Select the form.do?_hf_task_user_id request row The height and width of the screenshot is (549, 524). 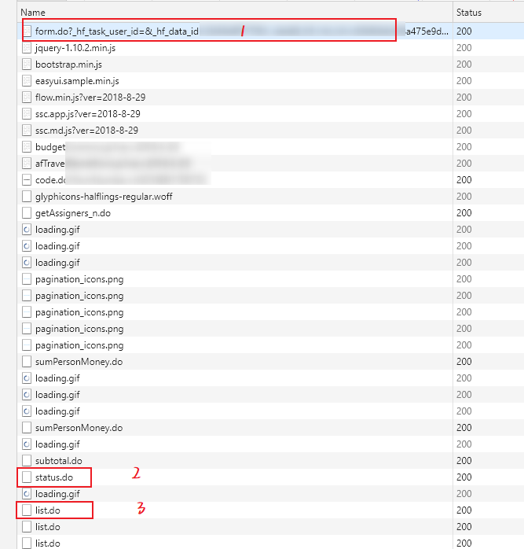[235, 32]
